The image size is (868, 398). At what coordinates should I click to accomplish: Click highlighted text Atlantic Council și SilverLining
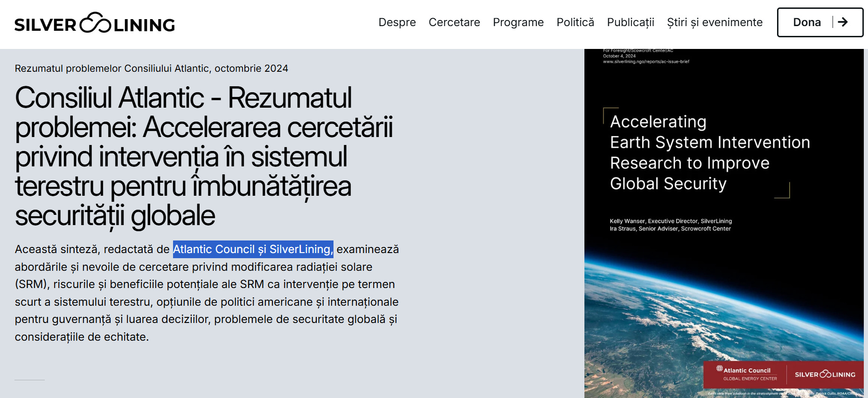click(x=253, y=249)
